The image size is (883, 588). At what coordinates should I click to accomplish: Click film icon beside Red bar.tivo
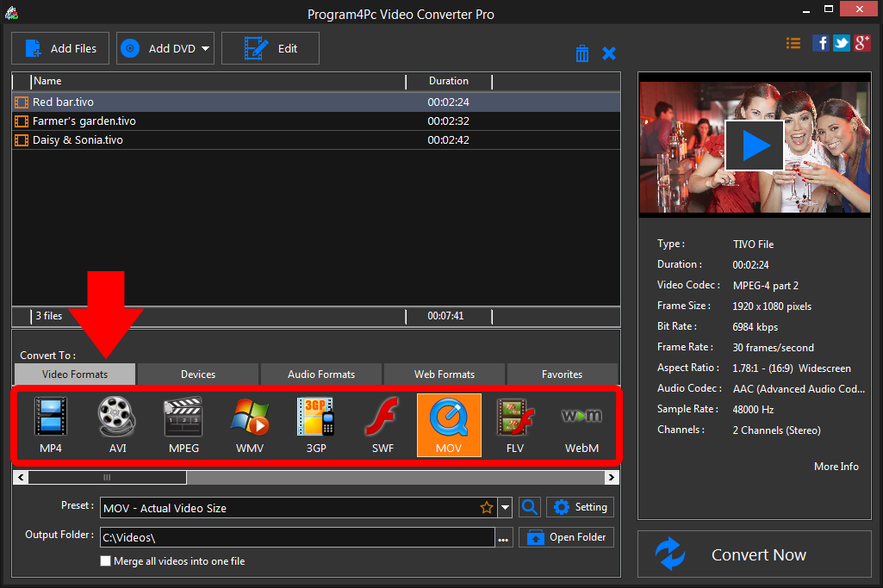pyautogui.click(x=22, y=102)
